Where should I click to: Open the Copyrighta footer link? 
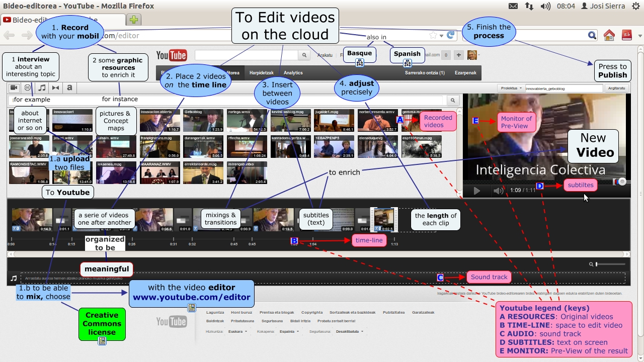coord(312,312)
